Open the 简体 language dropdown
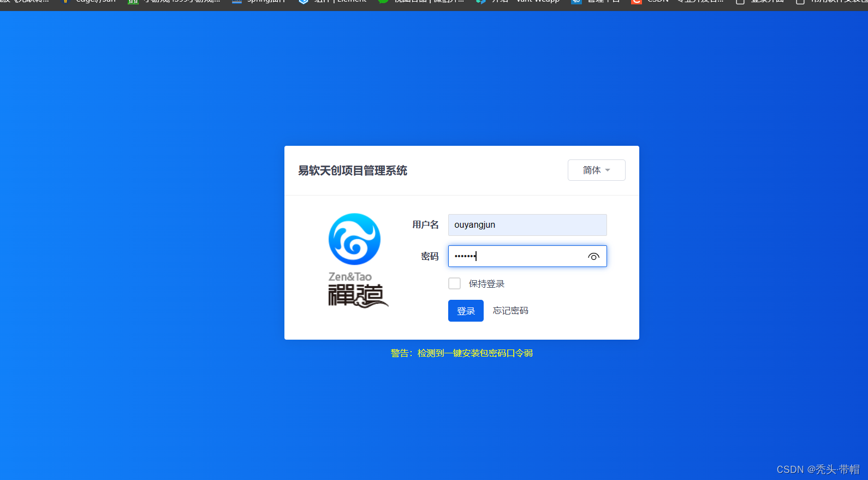The width and height of the screenshot is (868, 480). pos(596,170)
